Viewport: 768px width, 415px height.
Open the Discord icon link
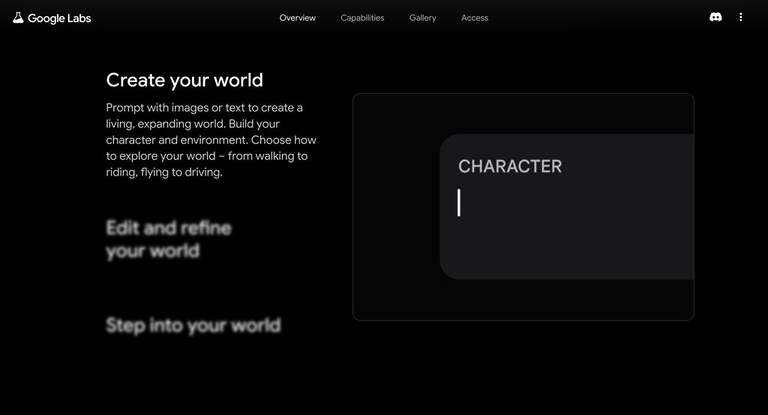click(716, 17)
